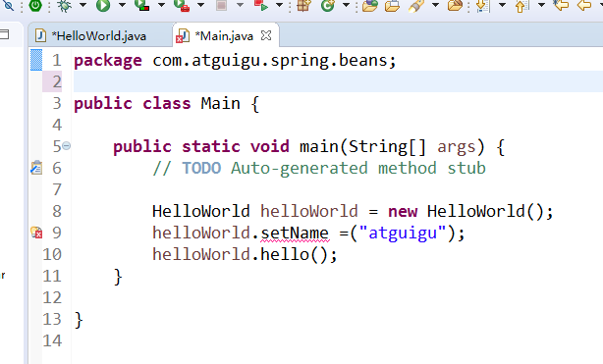Click the class name Main on line 3

pos(220,103)
